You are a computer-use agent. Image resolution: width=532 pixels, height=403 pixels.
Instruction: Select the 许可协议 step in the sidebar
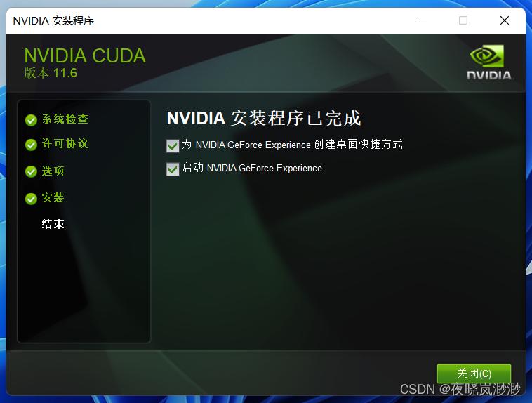click(x=65, y=144)
